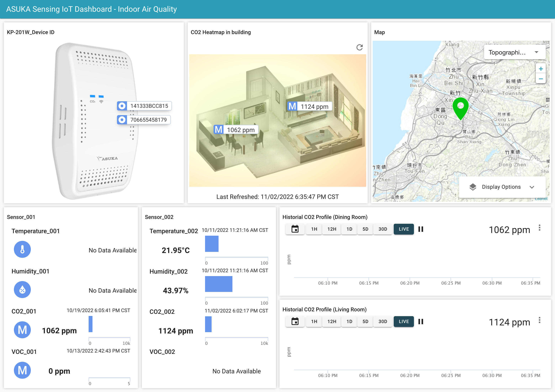The image size is (555, 392).
Task: Click the Temperature_001 thermometer icon
Action: [x=22, y=249]
